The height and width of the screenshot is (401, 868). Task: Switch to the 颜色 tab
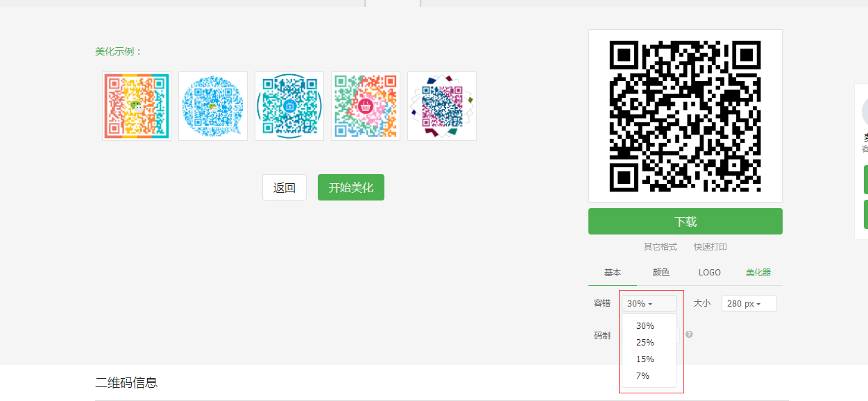click(661, 273)
